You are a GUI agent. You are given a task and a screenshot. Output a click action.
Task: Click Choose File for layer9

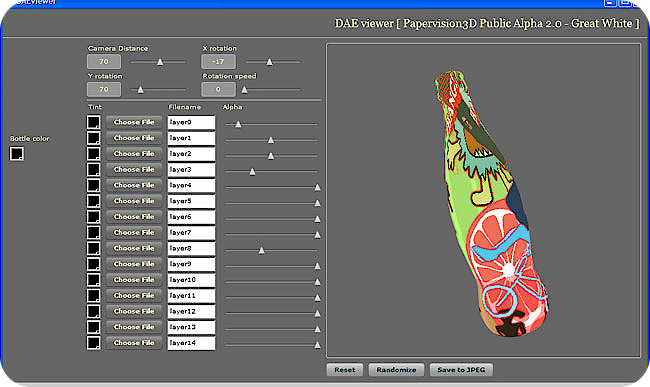tap(134, 264)
